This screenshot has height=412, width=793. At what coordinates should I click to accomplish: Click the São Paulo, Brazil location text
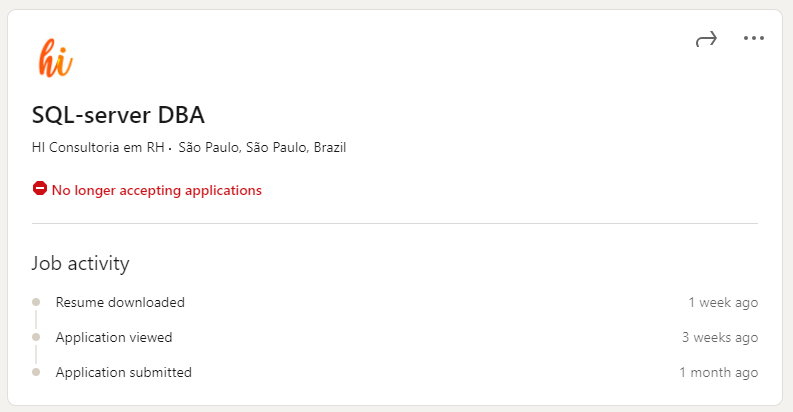262,148
